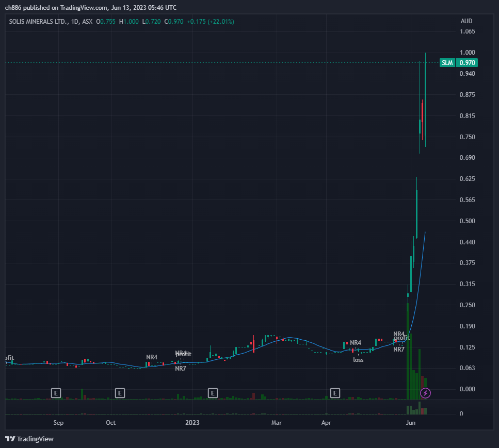The width and height of the screenshot is (499, 448).
Task: Click the 0.565 price axis label
Action: click(x=467, y=200)
